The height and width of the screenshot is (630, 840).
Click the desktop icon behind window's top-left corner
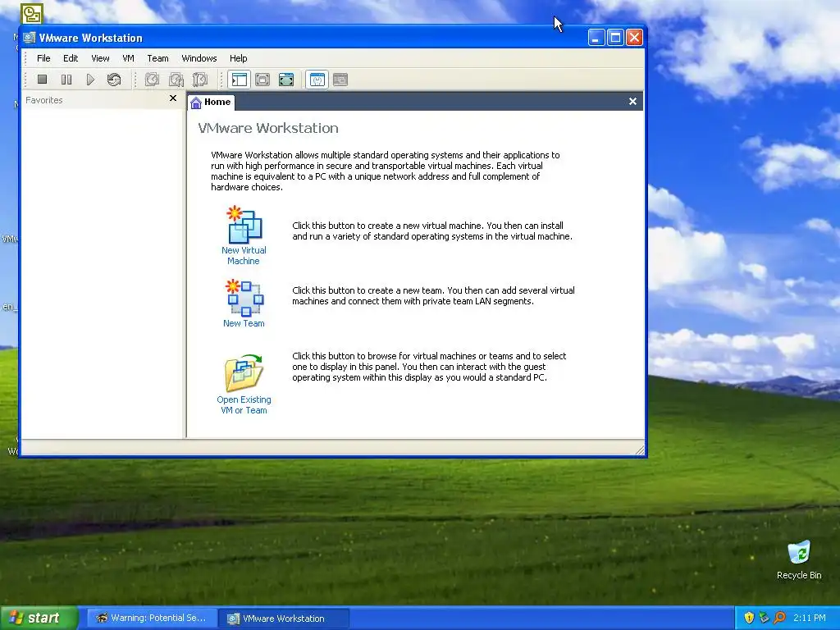click(x=31, y=13)
